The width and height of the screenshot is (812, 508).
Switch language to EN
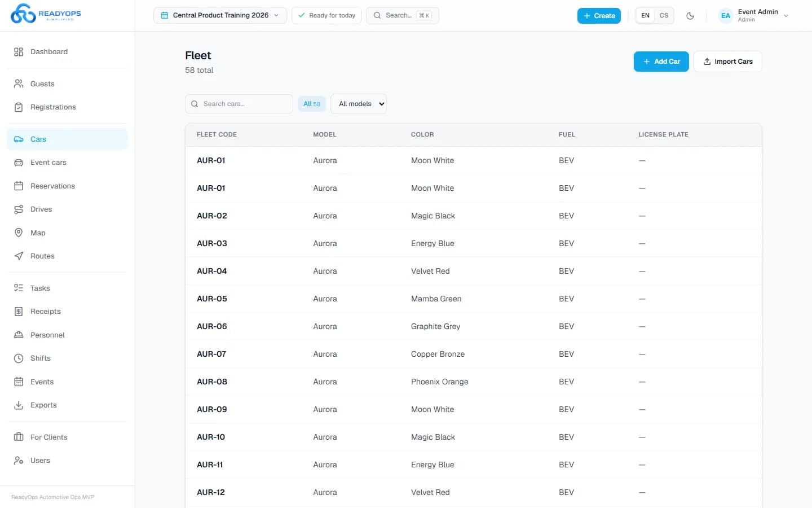(646, 16)
